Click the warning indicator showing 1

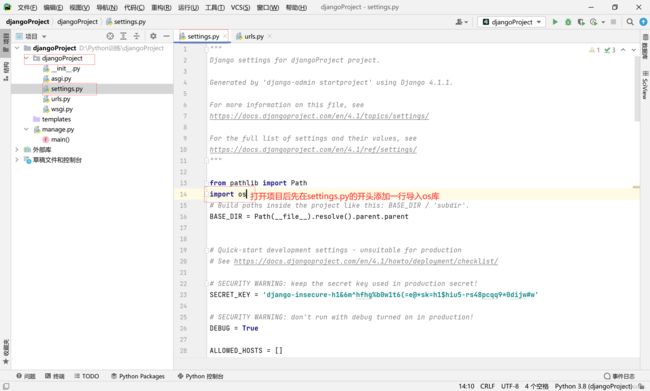coord(594,50)
